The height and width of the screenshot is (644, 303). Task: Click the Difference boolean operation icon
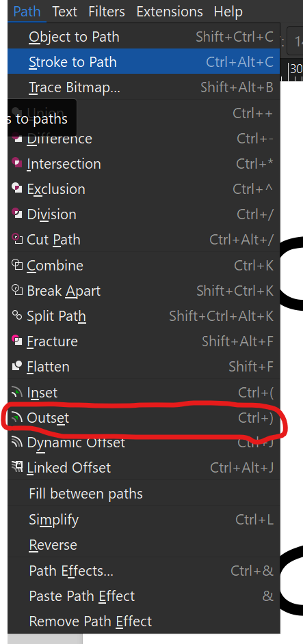(x=17, y=137)
